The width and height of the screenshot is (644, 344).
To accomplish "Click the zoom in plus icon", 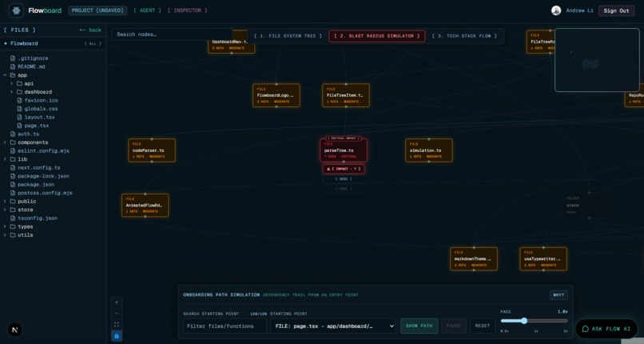I will pos(117,302).
